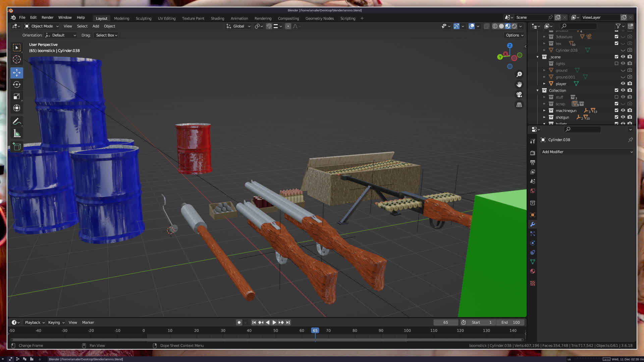Switch to the Shading workspace tab
Screen dimensions: 644x362
(x=217, y=18)
